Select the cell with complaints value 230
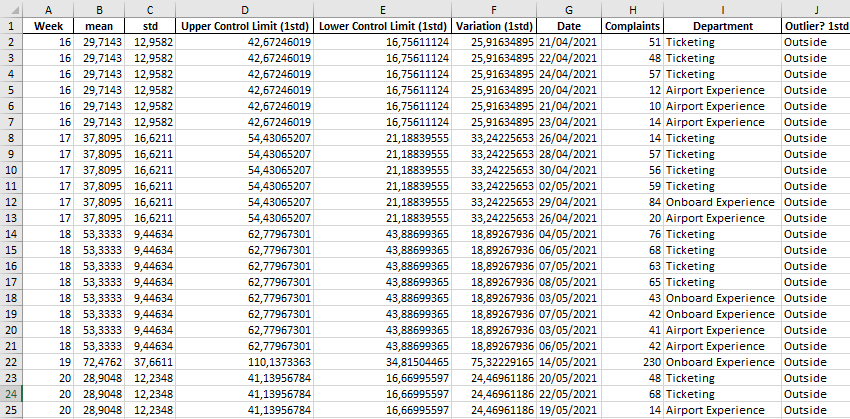850x419 pixels. (633, 362)
